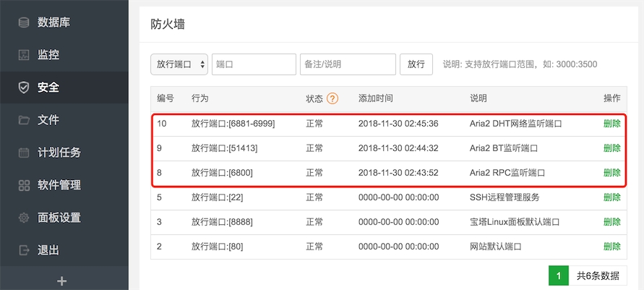Click the 说明: 支持放行端口范围 hint text
Viewport: 644px width, 290px height.
click(x=520, y=64)
